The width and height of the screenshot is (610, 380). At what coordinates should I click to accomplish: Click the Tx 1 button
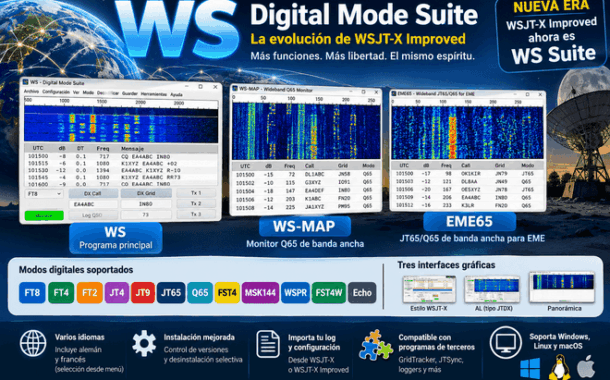[196, 193]
